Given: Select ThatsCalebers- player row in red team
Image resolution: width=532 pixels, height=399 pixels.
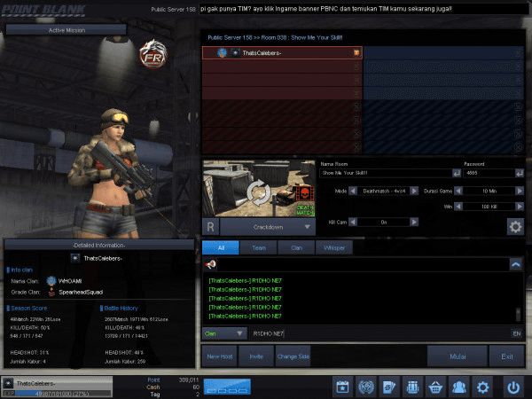Looking at the screenshot, I should [x=282, y=53].
